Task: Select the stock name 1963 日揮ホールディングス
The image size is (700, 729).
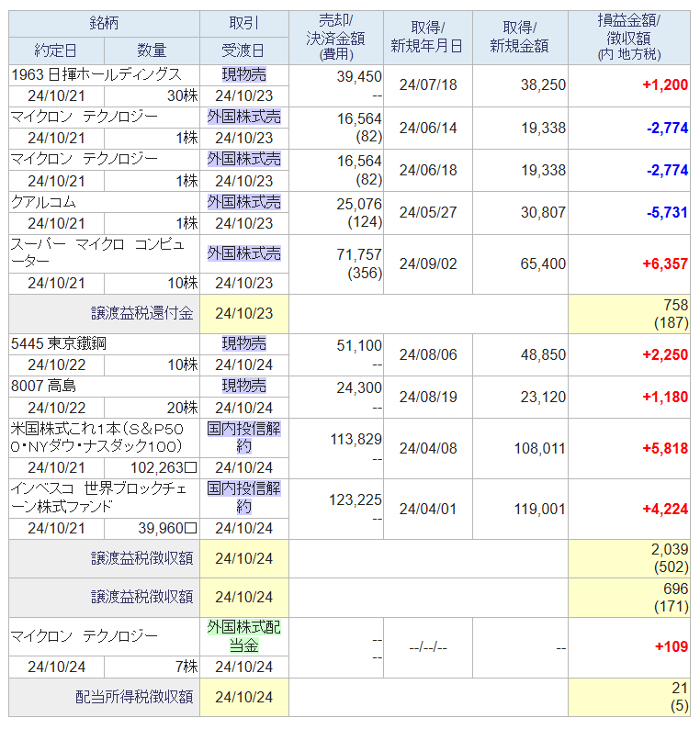Action: point(96,75)
